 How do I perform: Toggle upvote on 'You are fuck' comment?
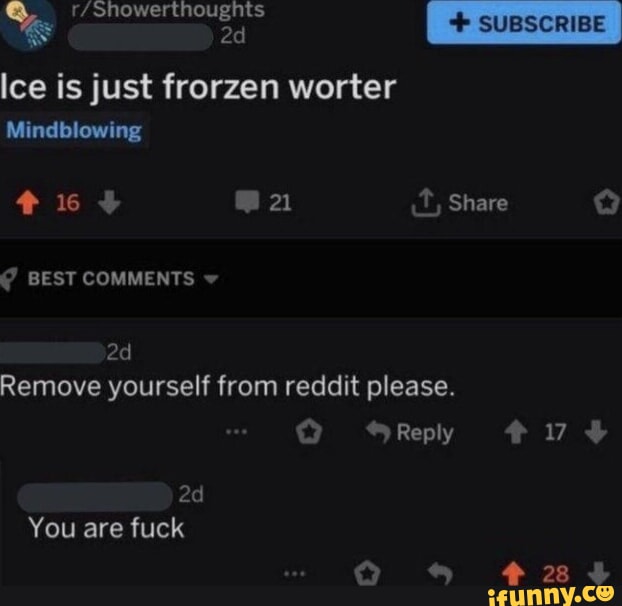click(513, 573)
